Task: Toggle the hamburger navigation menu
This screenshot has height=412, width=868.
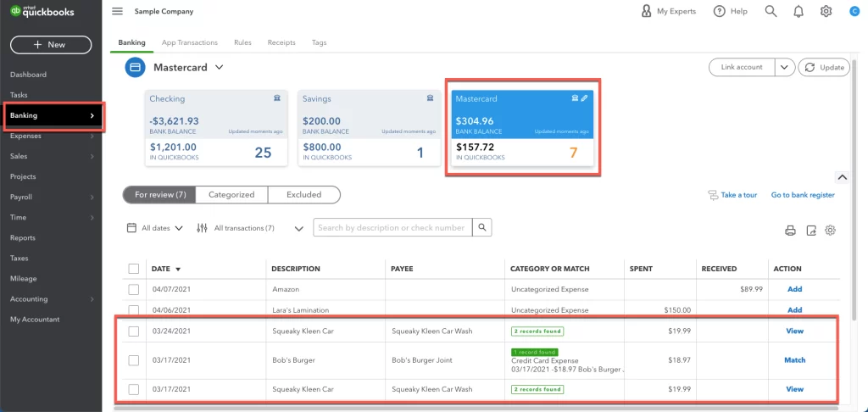Action: point(117,11)
